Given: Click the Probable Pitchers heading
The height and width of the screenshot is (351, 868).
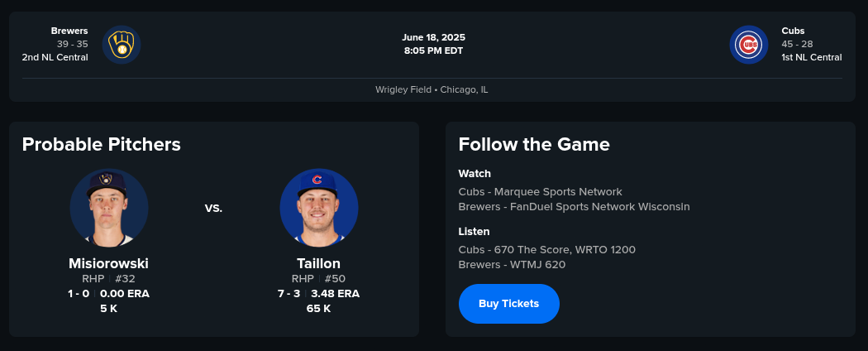Looking at the screenshot, I should click(101, 145).
